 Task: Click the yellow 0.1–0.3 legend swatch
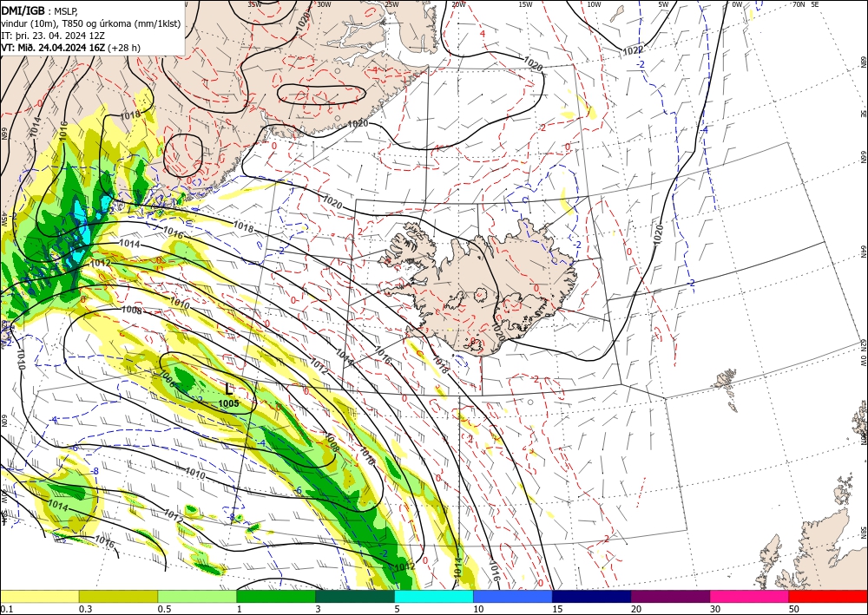point(39,596)
